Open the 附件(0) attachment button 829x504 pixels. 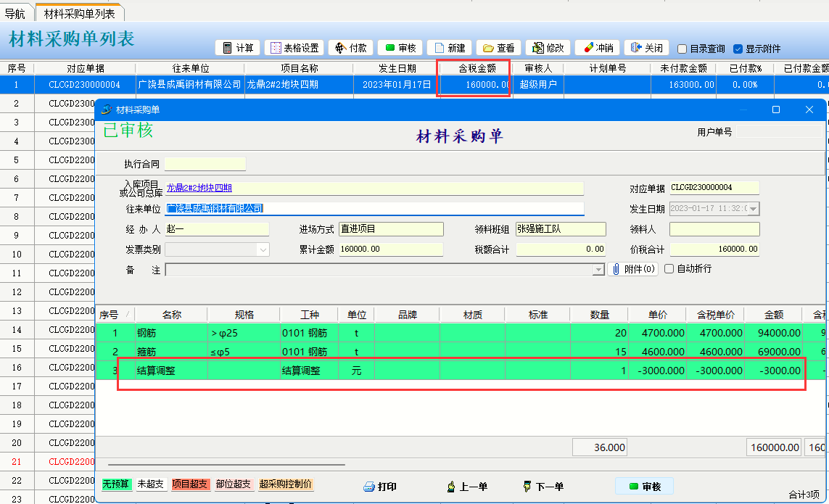click(x=632, y=269)
